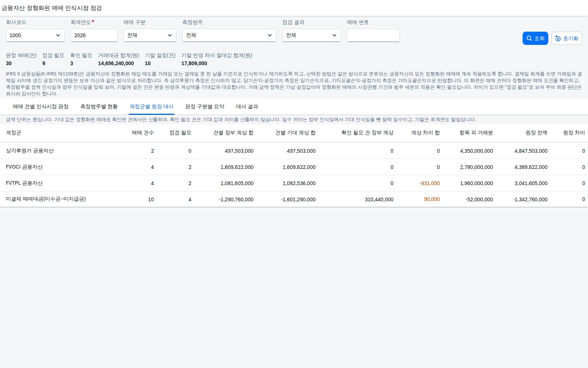Select the 상각후원가 금융자산 row label
This screenshot has height=368, width=588.
click(30, 151)
